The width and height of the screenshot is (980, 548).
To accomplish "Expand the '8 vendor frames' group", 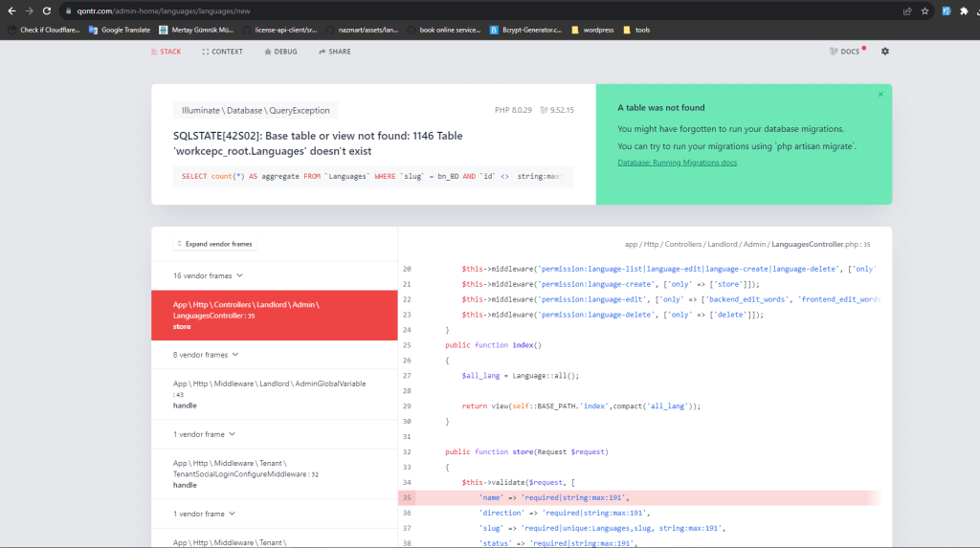I will [206, 354].
